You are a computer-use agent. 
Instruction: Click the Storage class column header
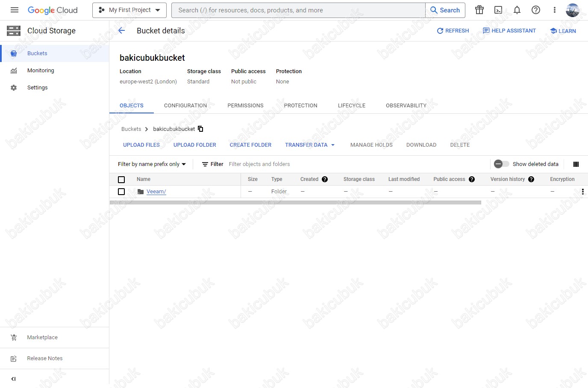coord(359,179)
